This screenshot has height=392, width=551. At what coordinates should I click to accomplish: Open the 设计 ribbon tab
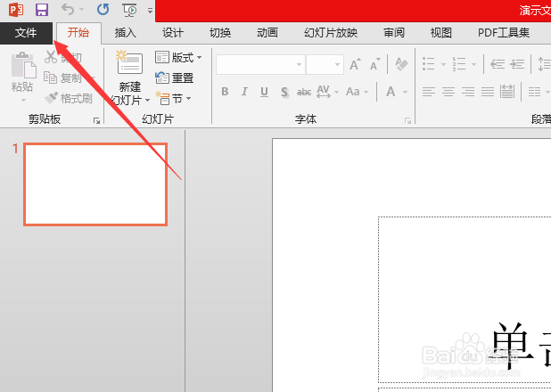(173, 33)
